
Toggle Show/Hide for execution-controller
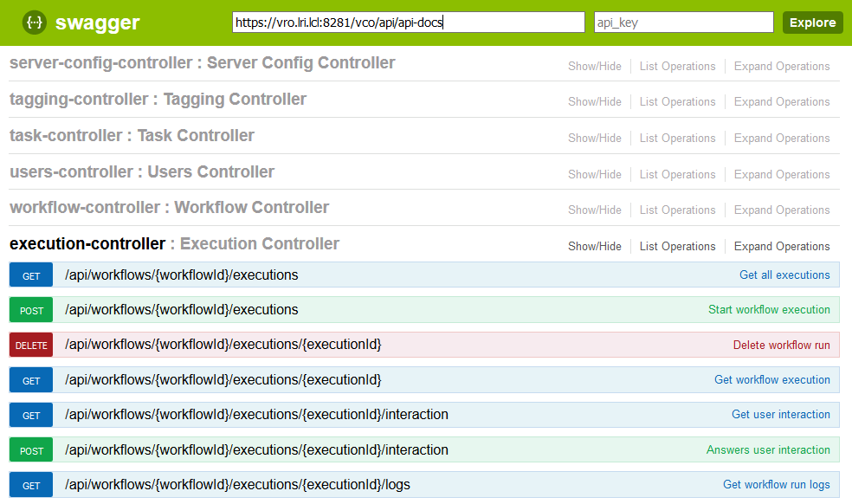point(594,246)
